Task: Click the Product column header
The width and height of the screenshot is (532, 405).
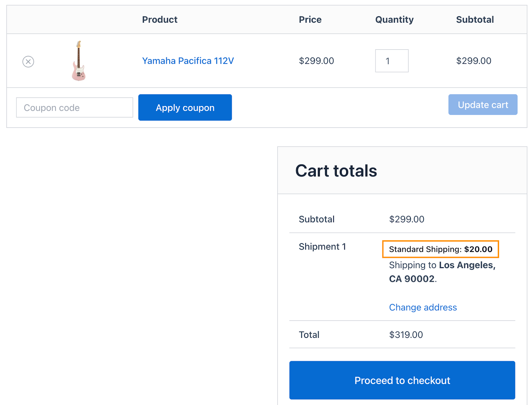Action: tap(160, 20)
